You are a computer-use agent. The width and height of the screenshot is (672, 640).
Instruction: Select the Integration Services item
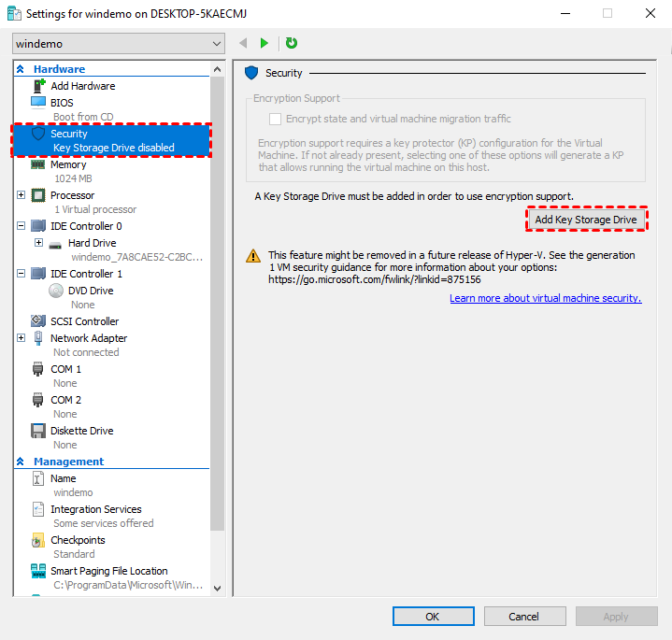point(96,509)
